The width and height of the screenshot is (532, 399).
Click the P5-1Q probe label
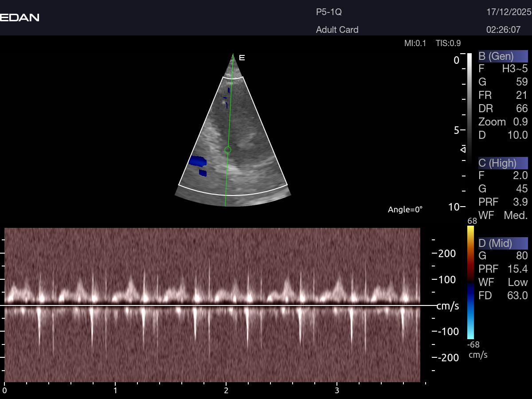(x=329, y=12)
